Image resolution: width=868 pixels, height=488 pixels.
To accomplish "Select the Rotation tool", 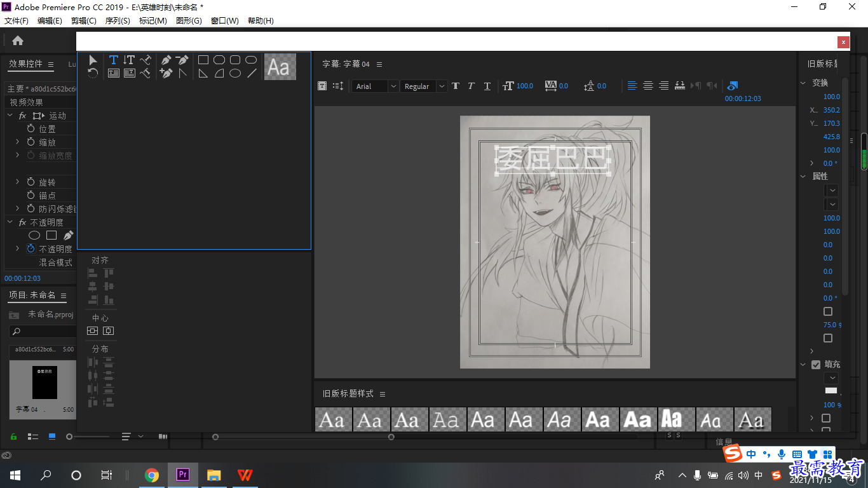I will pos(93,73).
